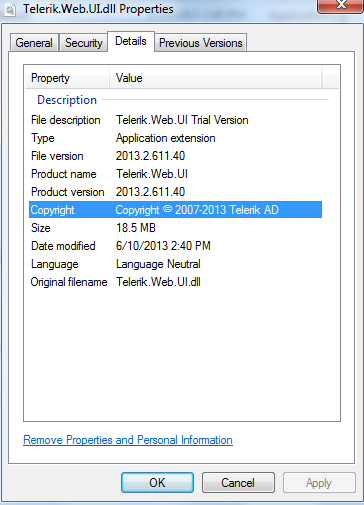Select the Original filename row
Image resolution: width=364 pixels, height=505 pixels.
(x=175, y=282)
